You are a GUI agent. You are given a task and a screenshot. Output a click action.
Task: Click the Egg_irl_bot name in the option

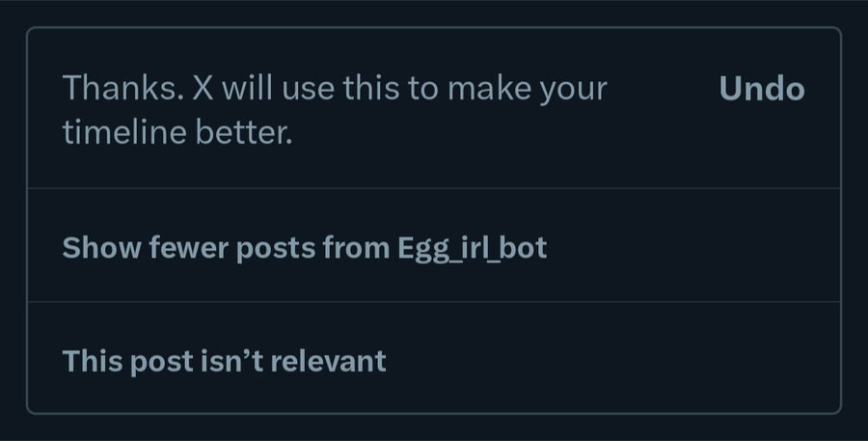tap(472, 248)
